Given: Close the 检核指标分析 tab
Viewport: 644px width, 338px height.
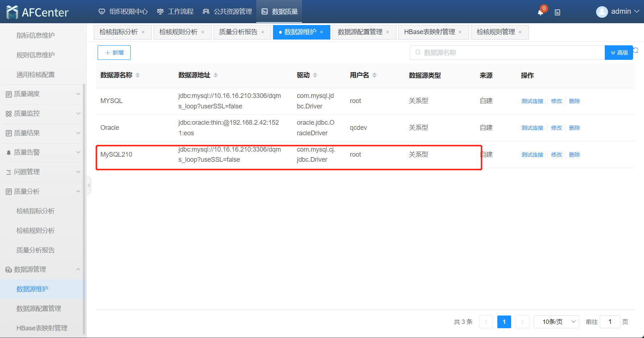Looking at the screenshot, I should click(x=143, y=32).
